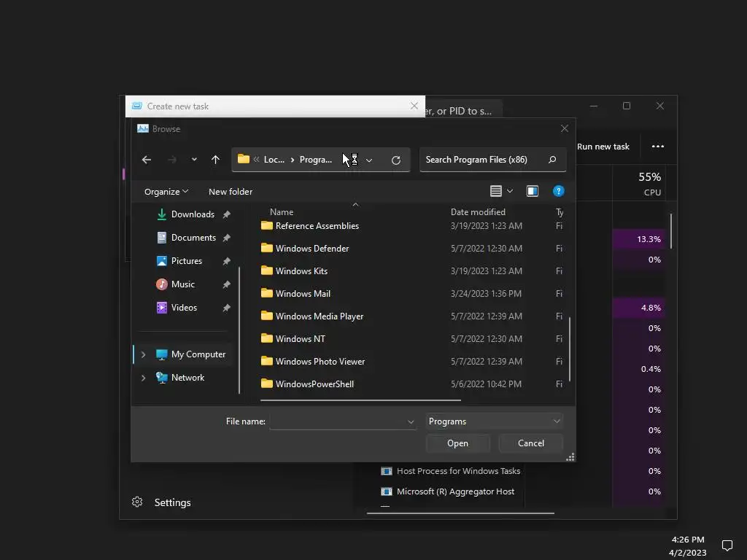Search Program Files (x86) field
The height and width of the screenshot is (560, 747).
(492, 160)
